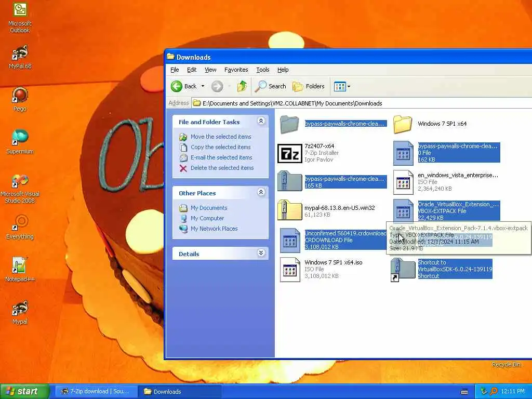Go to My Documents link
532x399 pixels.
tap(209, 208)
